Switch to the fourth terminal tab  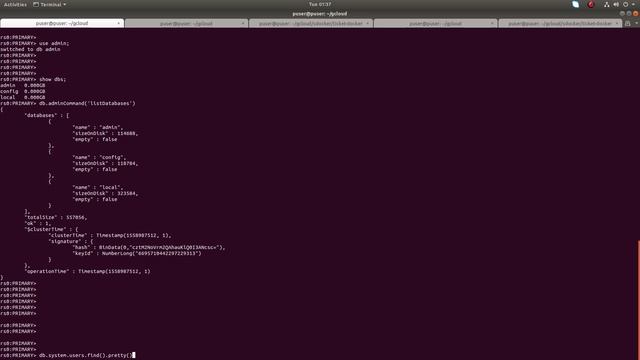[436, 23]
